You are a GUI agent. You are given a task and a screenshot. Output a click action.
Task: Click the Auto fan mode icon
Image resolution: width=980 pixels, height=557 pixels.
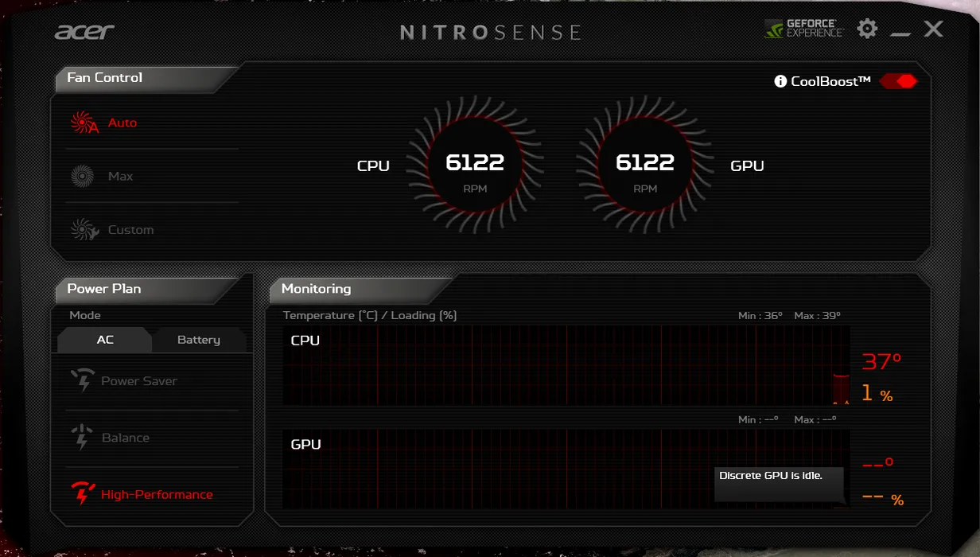pos(84,123)
